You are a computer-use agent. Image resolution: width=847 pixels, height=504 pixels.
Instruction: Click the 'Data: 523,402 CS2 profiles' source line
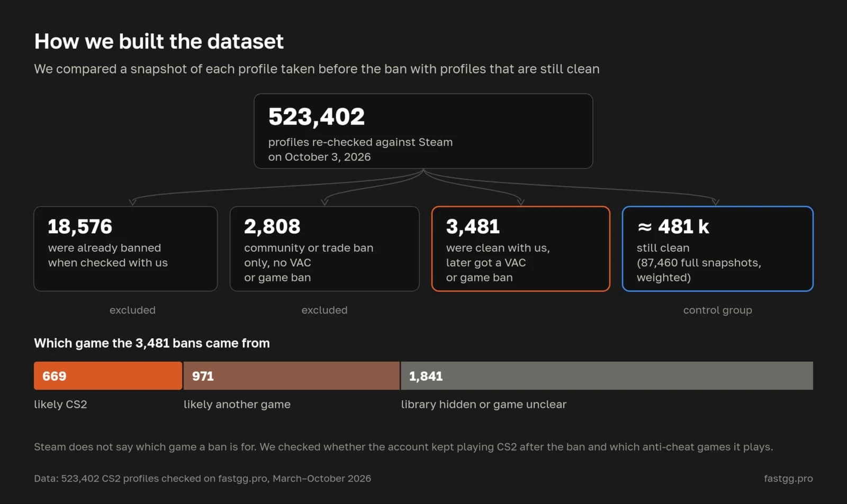[202, 479]
